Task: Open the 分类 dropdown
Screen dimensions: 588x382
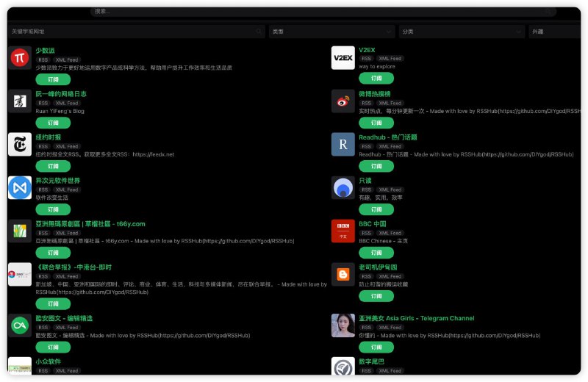Action: 462,32
